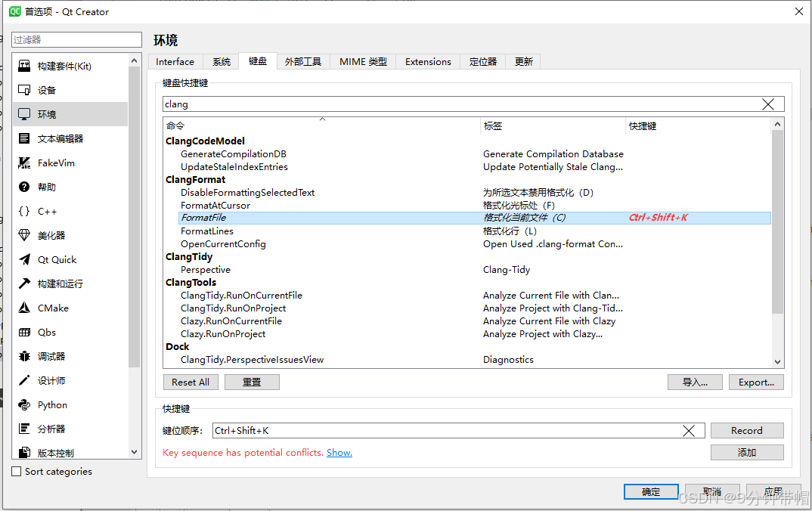
Task: Open the 美化器 diamond icon
Action: (24, 235)
